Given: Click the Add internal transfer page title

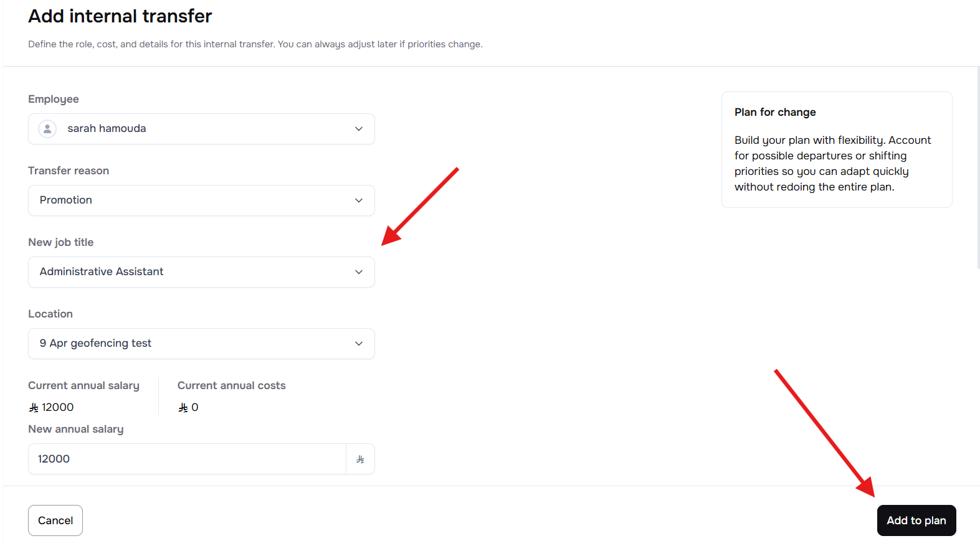Looking at the screenshot, I should [x=120, y=16].
